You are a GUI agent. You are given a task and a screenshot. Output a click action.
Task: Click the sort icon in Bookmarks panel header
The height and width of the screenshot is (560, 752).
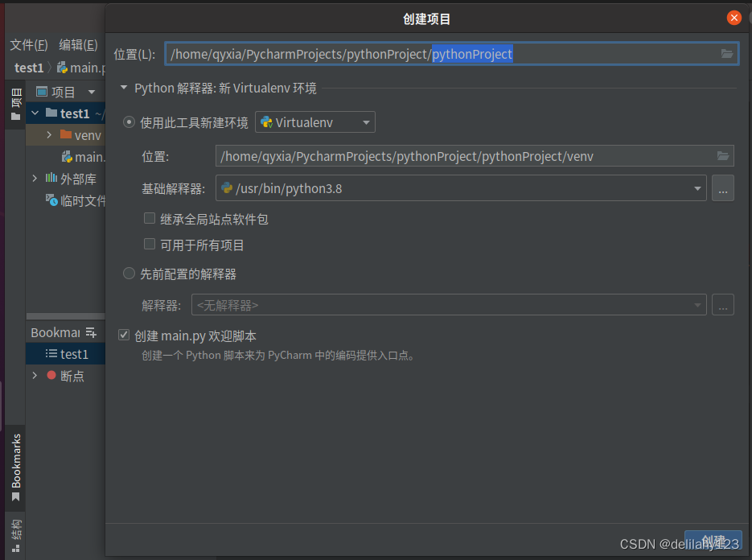90,331
